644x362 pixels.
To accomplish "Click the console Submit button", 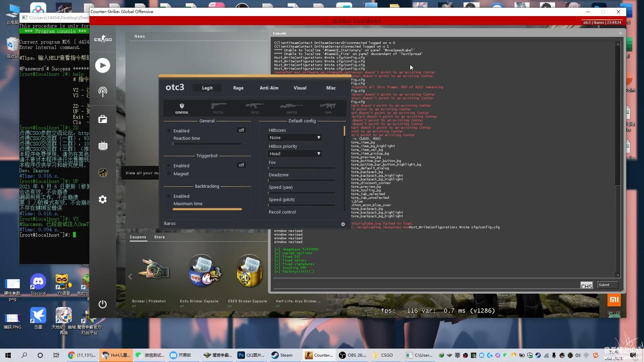I will 607,285.
